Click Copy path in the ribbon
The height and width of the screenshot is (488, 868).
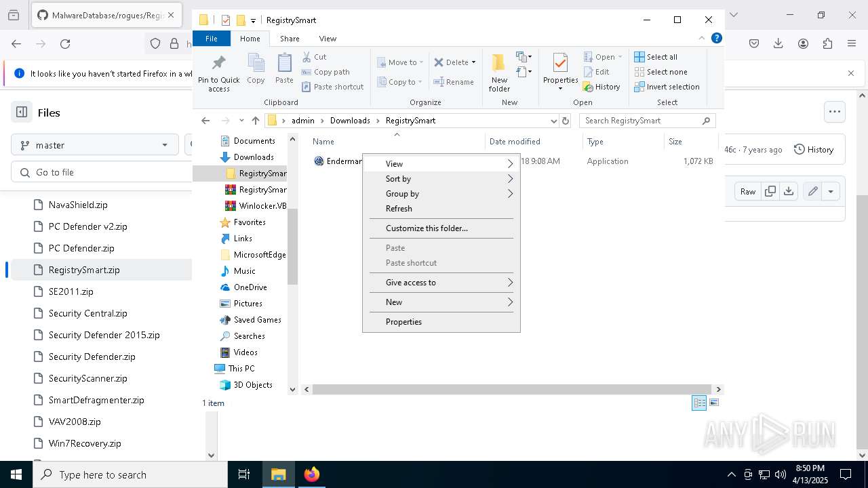pos(325,72)
